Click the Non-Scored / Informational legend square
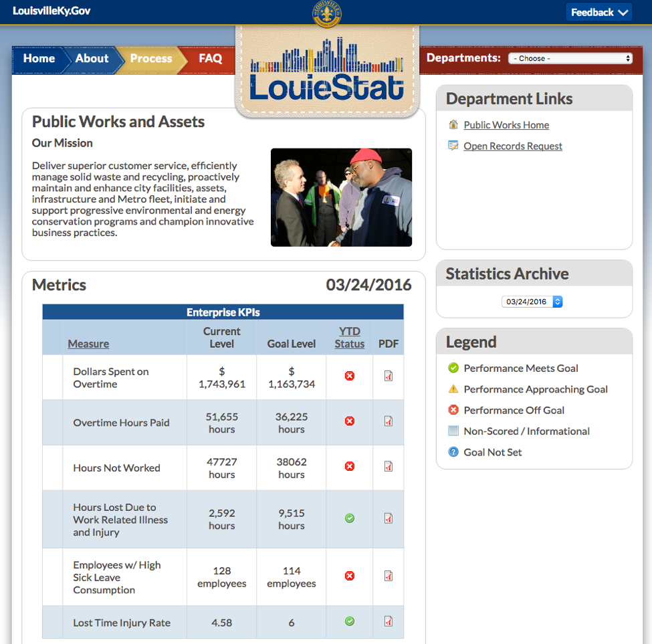The image size is (652, 644). point(453,431)
